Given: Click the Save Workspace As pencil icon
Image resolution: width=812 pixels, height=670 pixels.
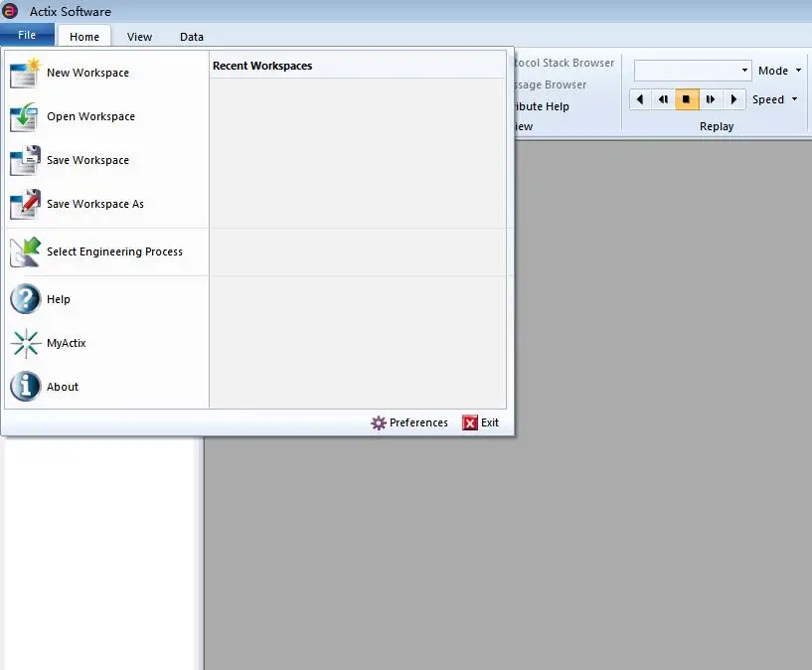Looking at the screenshot, I should 25,204.
